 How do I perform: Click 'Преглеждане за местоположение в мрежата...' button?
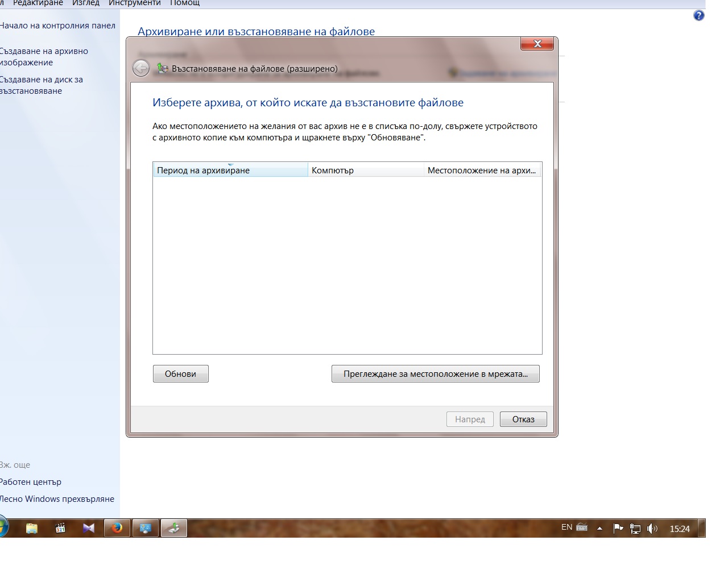[435, 374]
